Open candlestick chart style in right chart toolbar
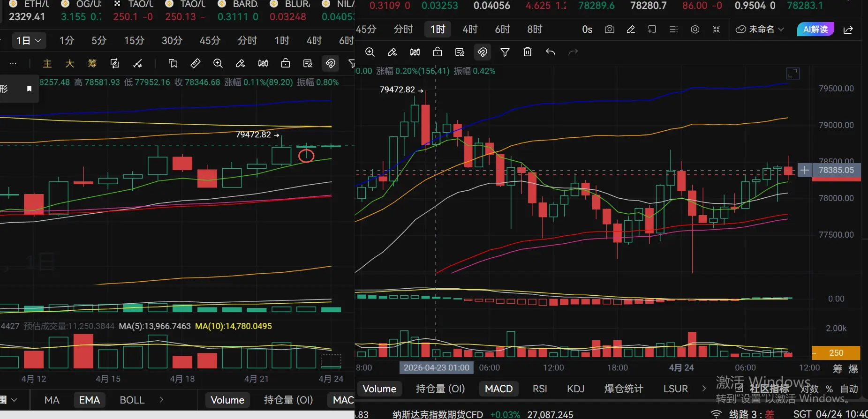 click(x=415, y=52)
